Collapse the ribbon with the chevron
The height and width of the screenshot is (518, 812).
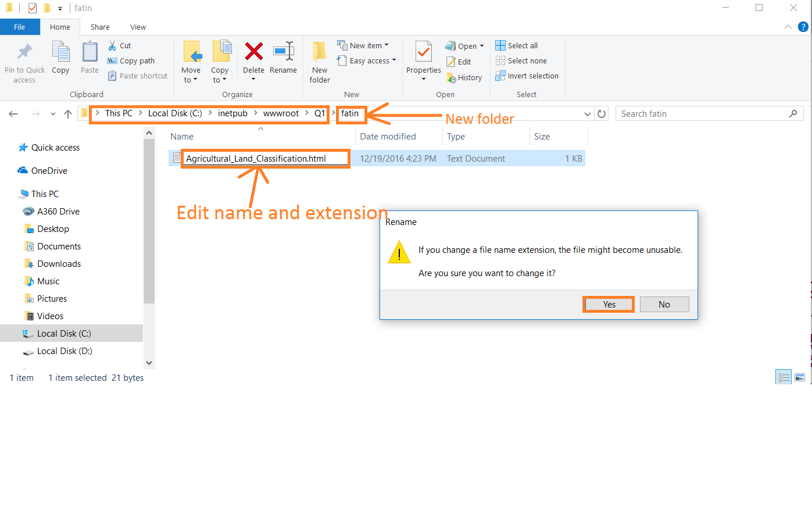788,27
